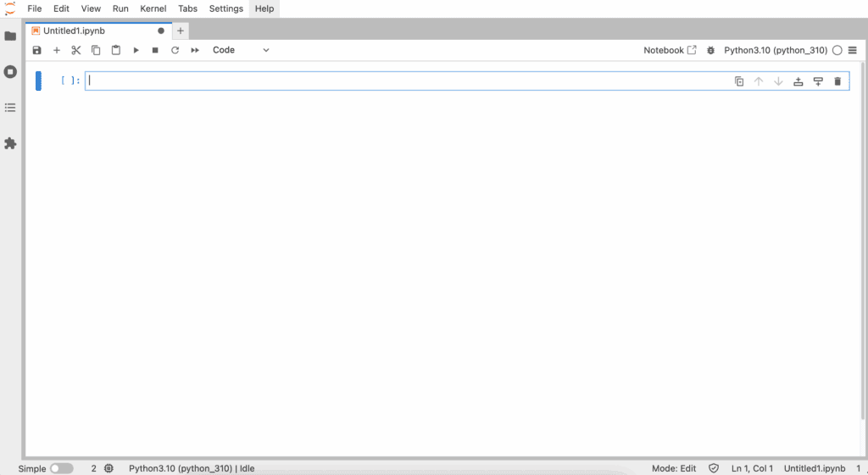Open the Extension Manager puzzle icon
This screenshot has height=475, width=868.
(x=10, y=143)
